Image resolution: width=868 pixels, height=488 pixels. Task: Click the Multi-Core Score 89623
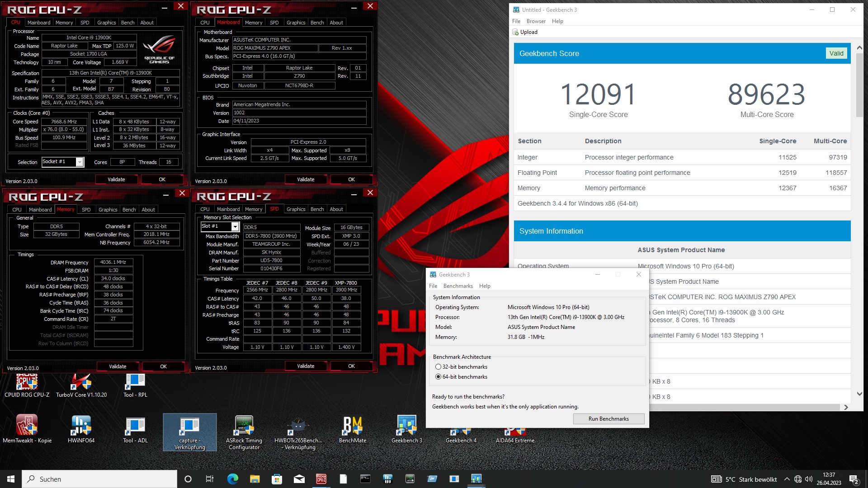766,94
